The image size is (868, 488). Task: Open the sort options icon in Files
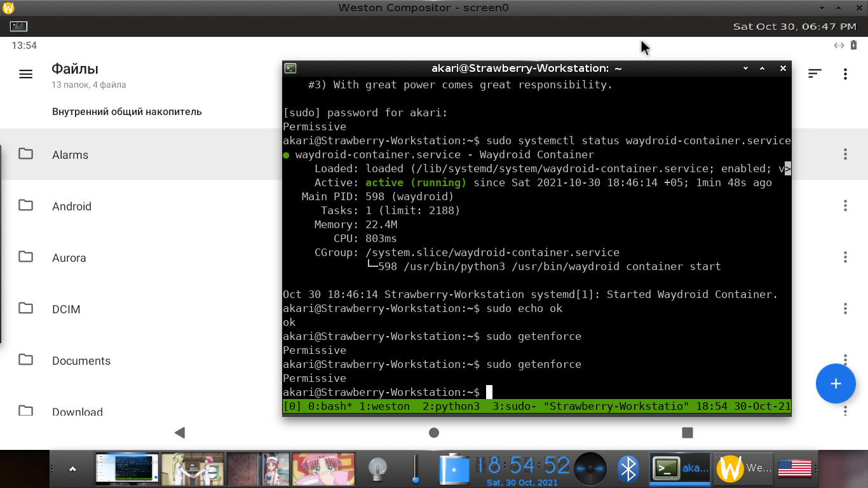tap(815, 73)
